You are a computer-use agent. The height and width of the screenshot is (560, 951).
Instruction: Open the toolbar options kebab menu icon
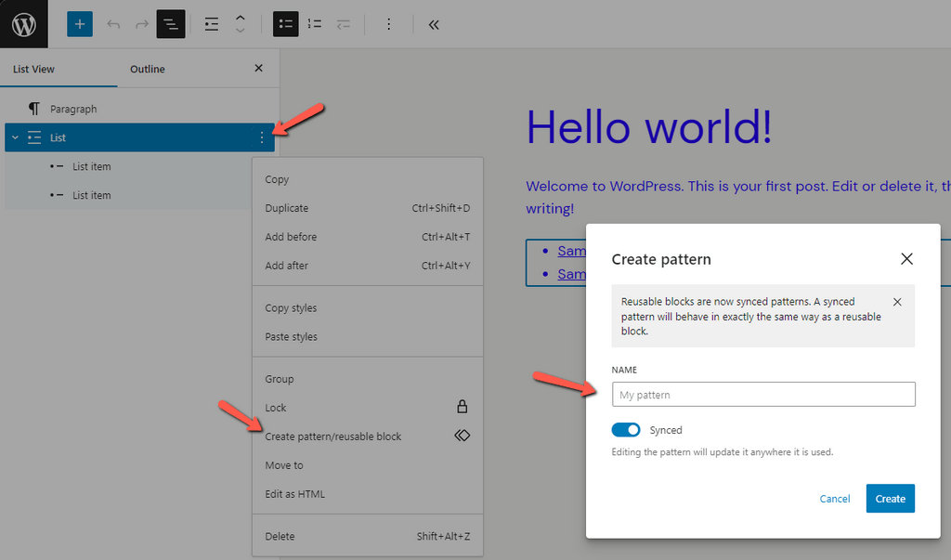point(388,24)
